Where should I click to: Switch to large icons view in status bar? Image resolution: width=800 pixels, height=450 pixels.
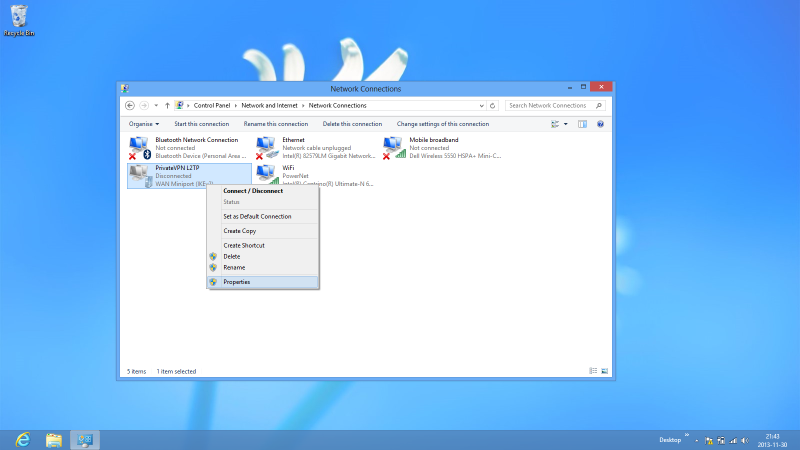[x=605, y=371]
